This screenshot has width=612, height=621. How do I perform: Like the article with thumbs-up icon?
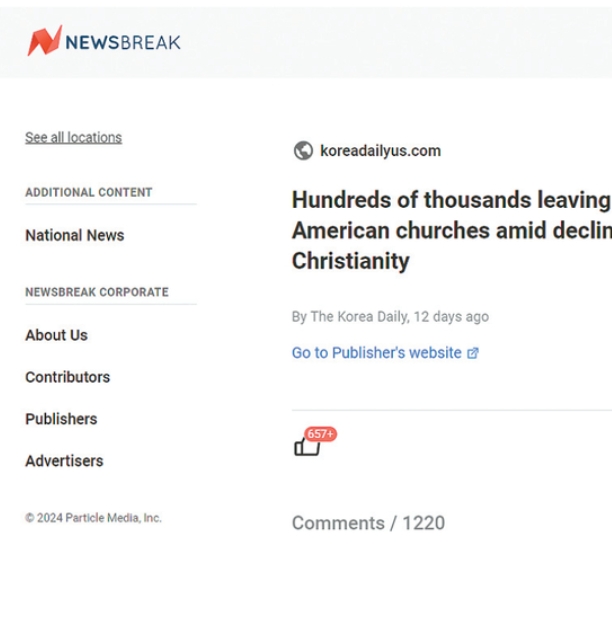point(305,447)
